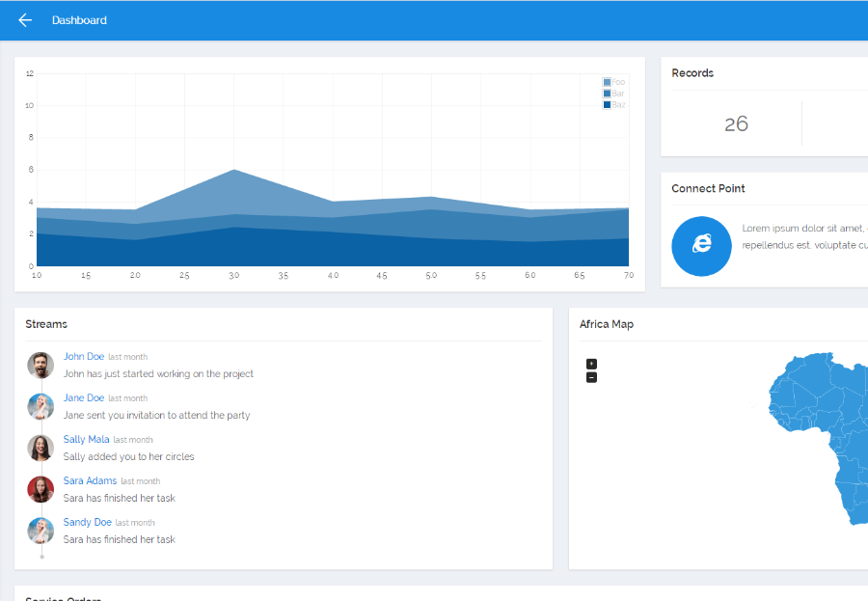Screen dimensions: 868x601
Task: Click the Foo legend color swatch
Action: coord(607,82)
